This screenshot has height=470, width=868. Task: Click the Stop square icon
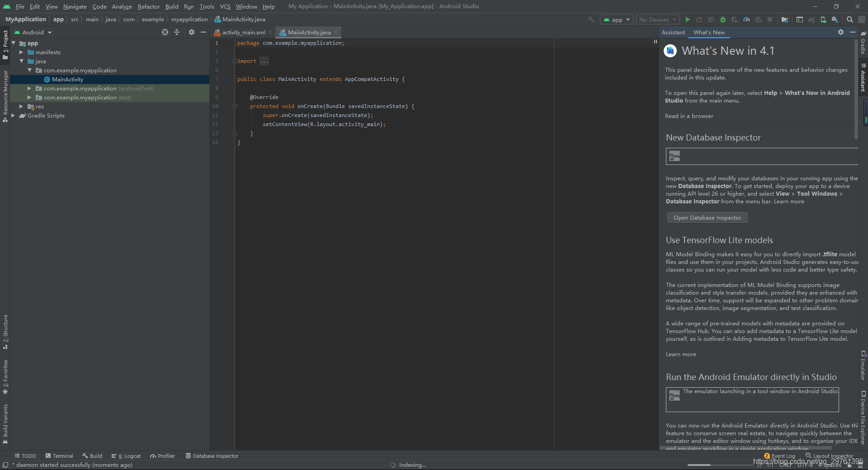(770, 19)
